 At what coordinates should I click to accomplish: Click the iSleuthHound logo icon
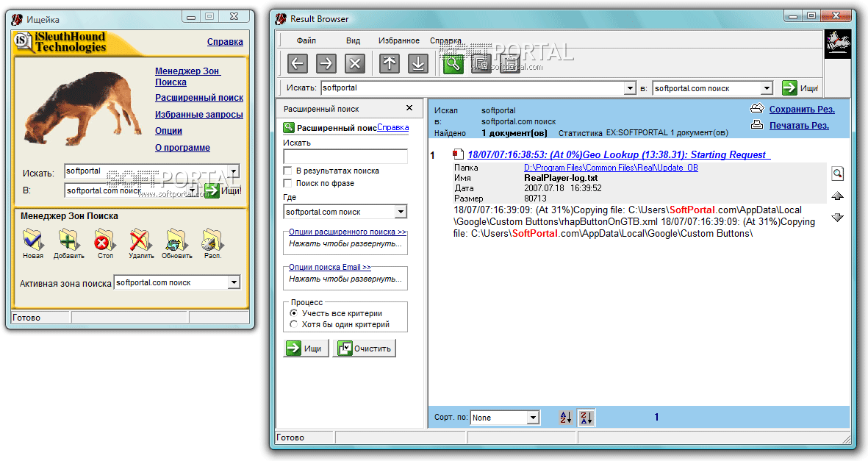[x=23, y=42]
